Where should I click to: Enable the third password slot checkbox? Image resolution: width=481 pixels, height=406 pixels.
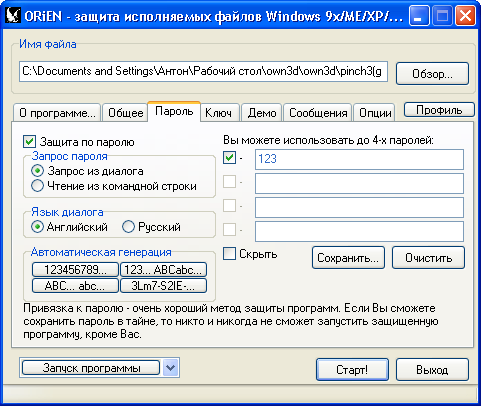click(229, 205)
